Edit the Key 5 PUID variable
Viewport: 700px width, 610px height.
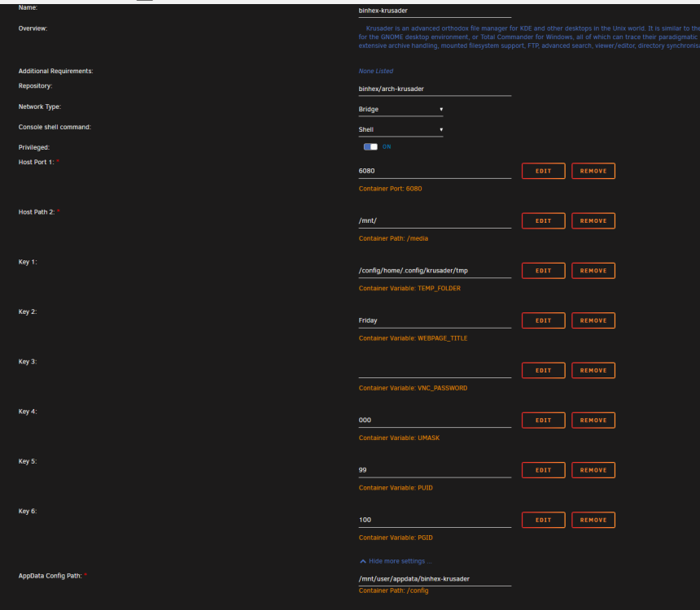pyautogui.click(x=543, y=470)
